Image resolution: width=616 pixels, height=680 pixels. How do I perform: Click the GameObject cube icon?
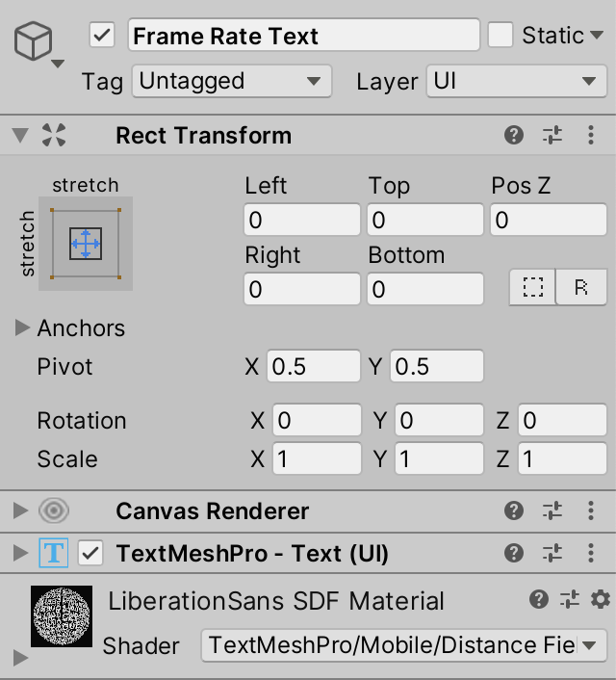pyautogui.click(x=33, y=42)
